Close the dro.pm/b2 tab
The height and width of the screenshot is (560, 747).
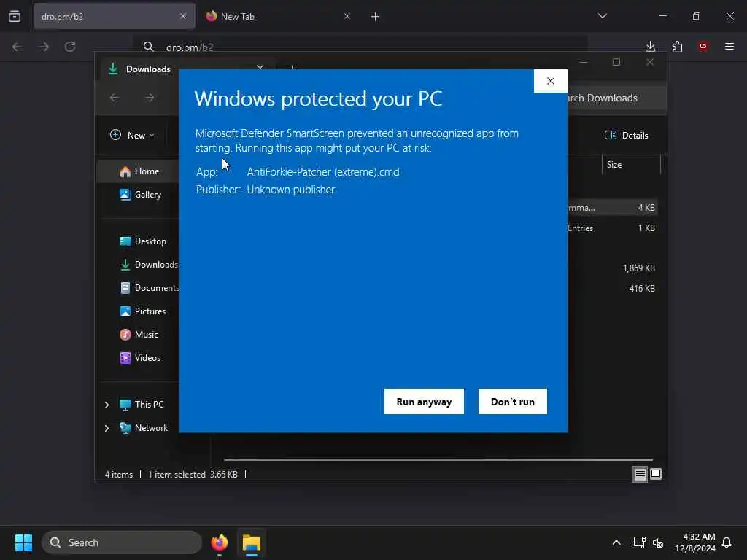coord(183,16)
